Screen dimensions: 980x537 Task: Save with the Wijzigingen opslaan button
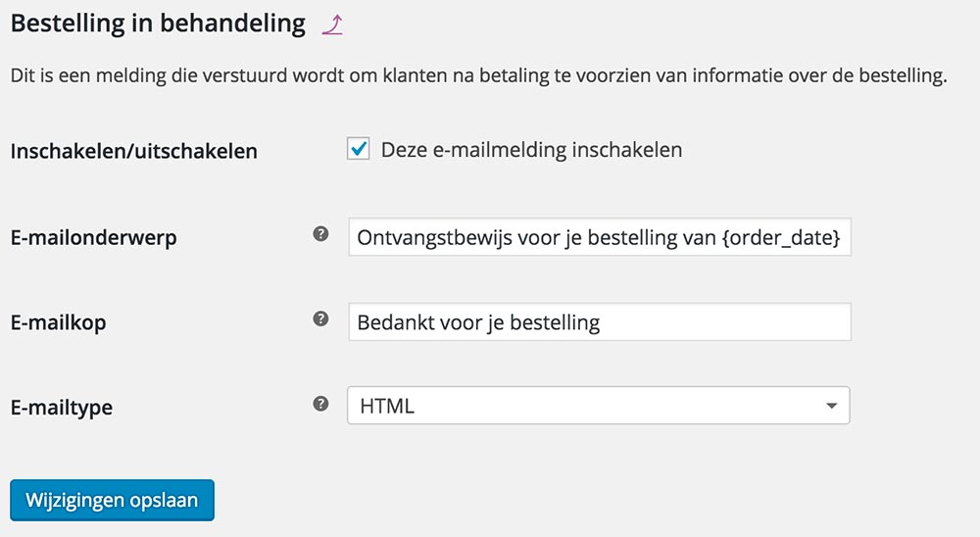112,500
